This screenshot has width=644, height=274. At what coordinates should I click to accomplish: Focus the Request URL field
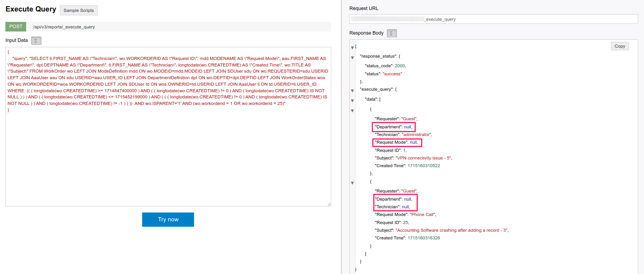[493, 19]
